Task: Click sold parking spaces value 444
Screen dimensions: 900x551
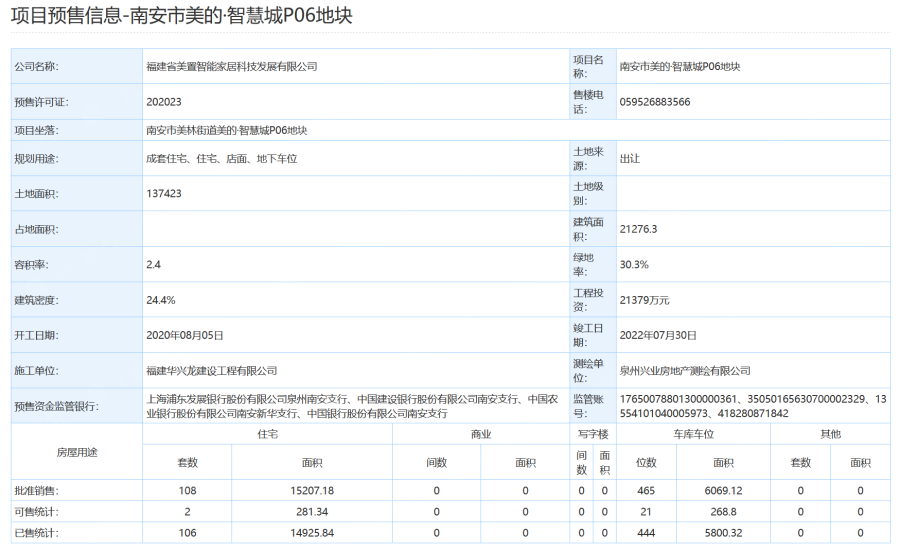Action: [646, 533]
